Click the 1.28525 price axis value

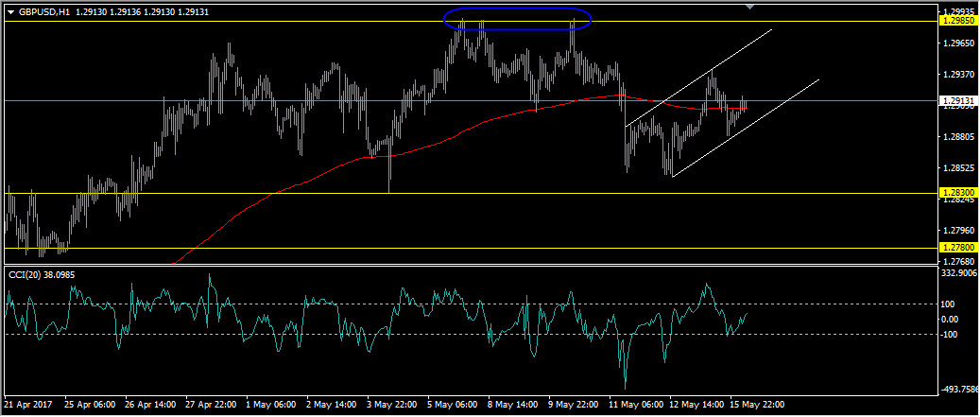pos(959,167)
